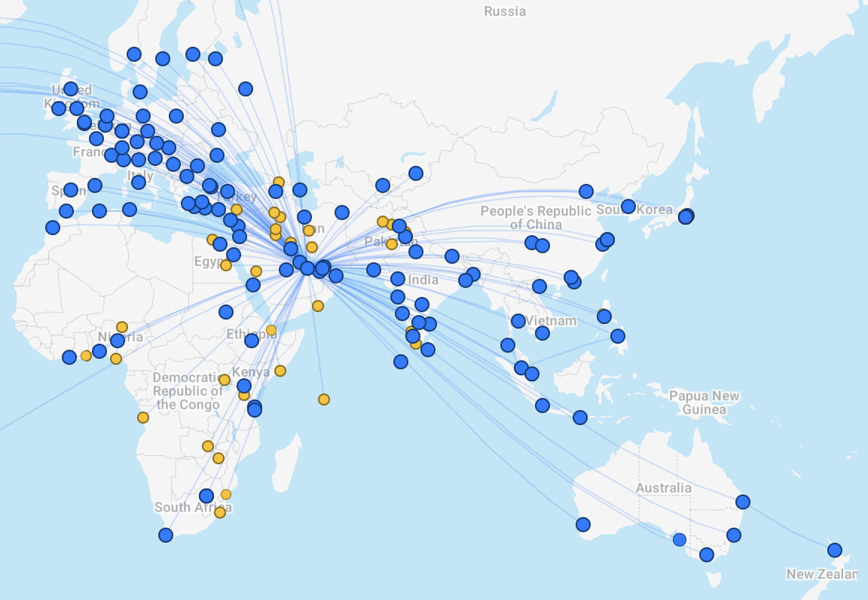Click the yellow Kano marker above Nigeria label
The image size is (868, 600).
122,327
